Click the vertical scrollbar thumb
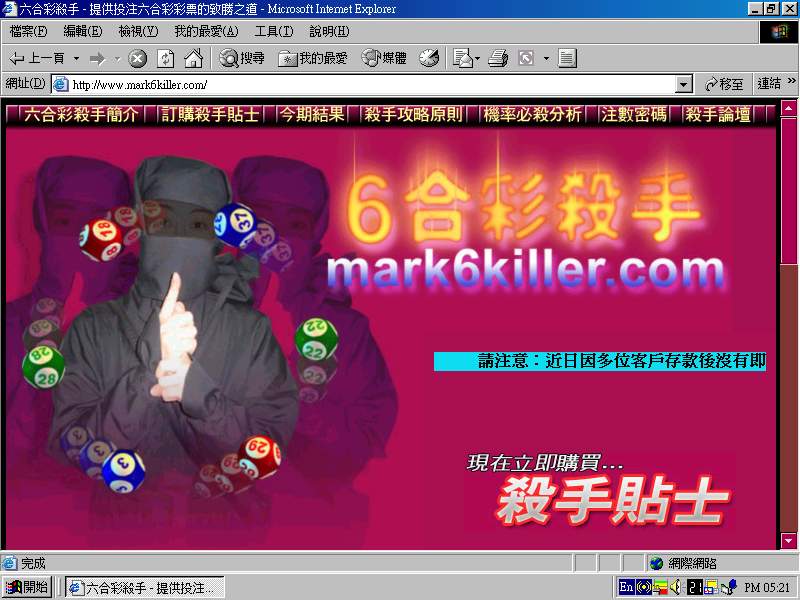Image resolution: width=800 pixels, height=600 pixels. click(789, 190)
